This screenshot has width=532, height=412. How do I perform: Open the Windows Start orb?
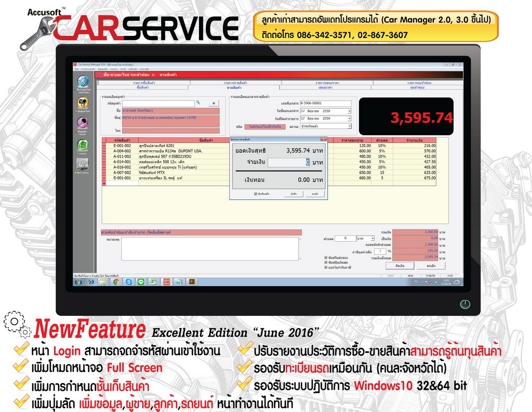[x=78, y=282]
